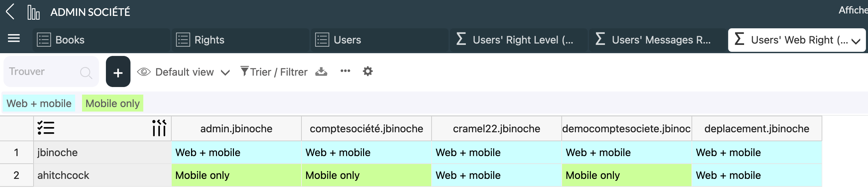This screenshot has height=192, width=868.
Task: Click jbinoche's cramel22.jbinoche cell
Action: pyautogui.click(x=497, y=152)
